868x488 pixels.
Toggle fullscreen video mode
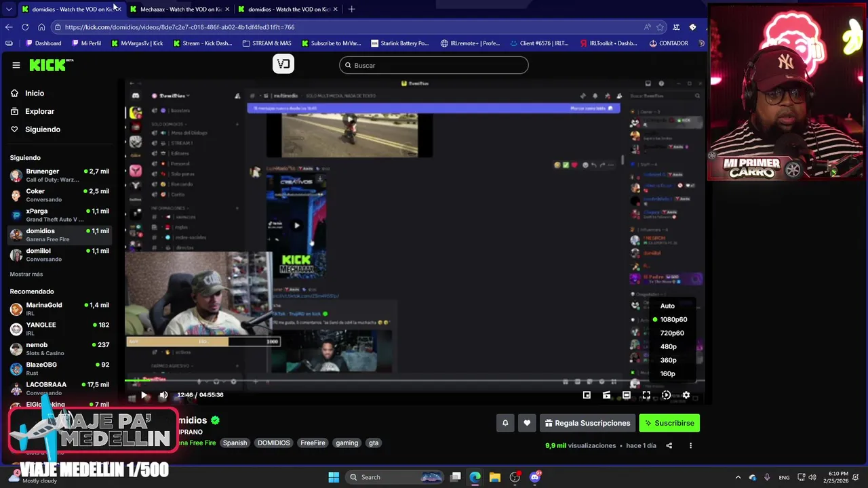(x=646, y=395)
